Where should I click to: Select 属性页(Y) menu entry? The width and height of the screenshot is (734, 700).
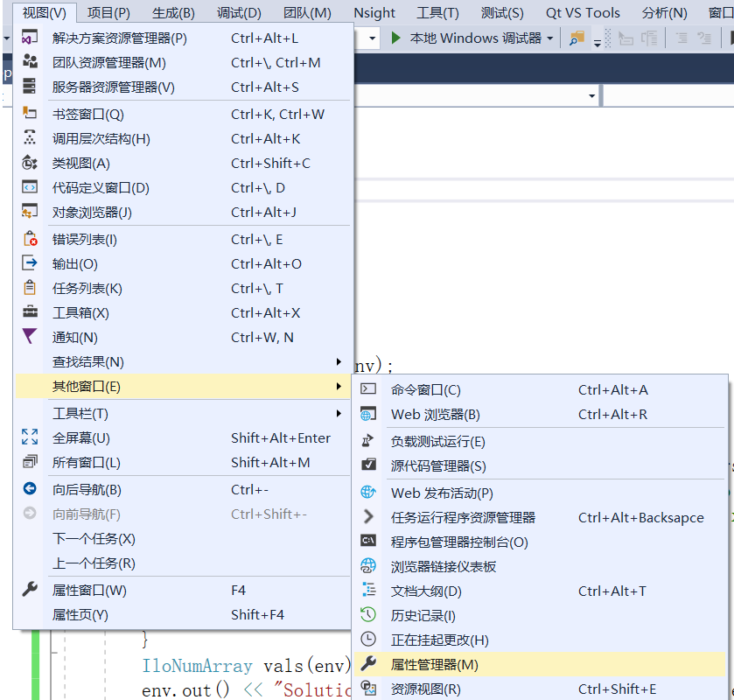pos(183,614)
